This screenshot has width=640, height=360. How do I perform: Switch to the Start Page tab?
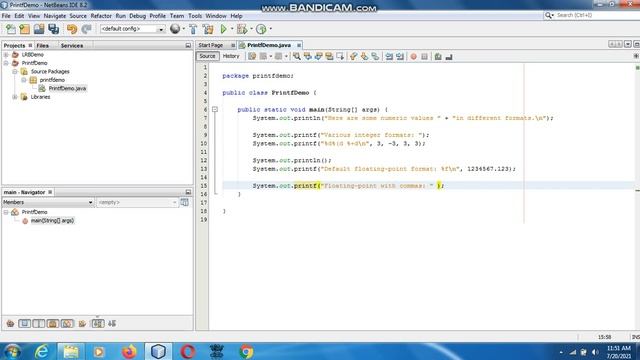pyautogui.click(x=211, y=45)
